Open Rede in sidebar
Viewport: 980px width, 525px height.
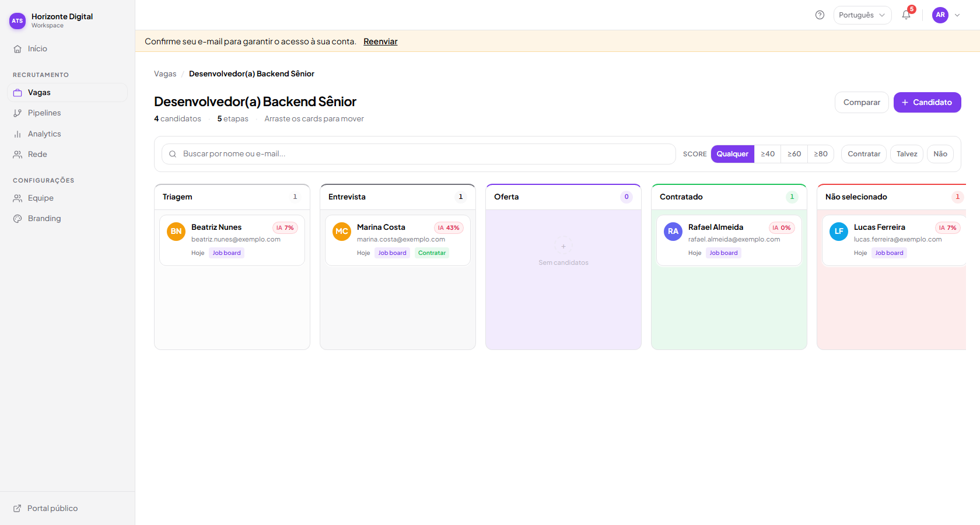pyautogui.click(x=68, y=154)
